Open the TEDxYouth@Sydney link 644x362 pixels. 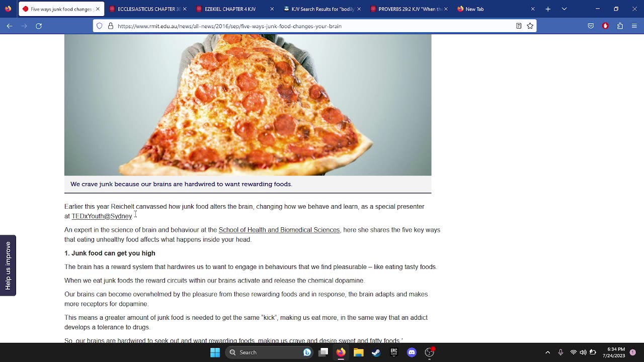[x=102, y=216]
